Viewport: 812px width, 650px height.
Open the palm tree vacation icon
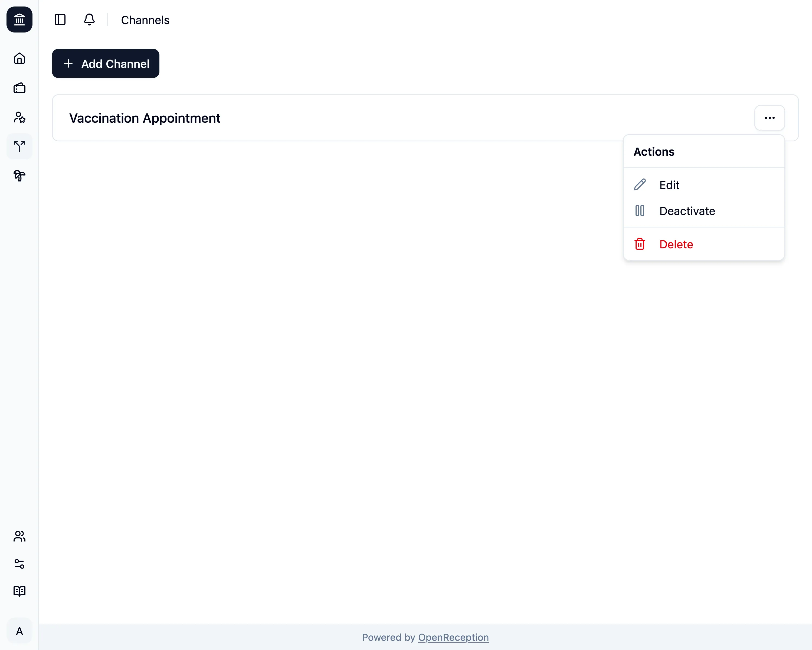19,175
